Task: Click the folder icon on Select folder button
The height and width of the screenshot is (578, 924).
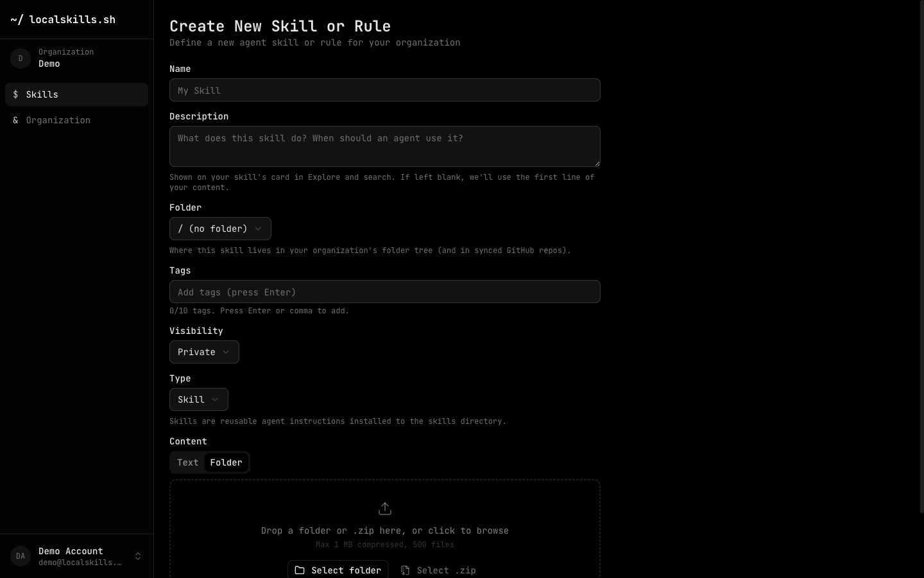Action: [300, 570]
